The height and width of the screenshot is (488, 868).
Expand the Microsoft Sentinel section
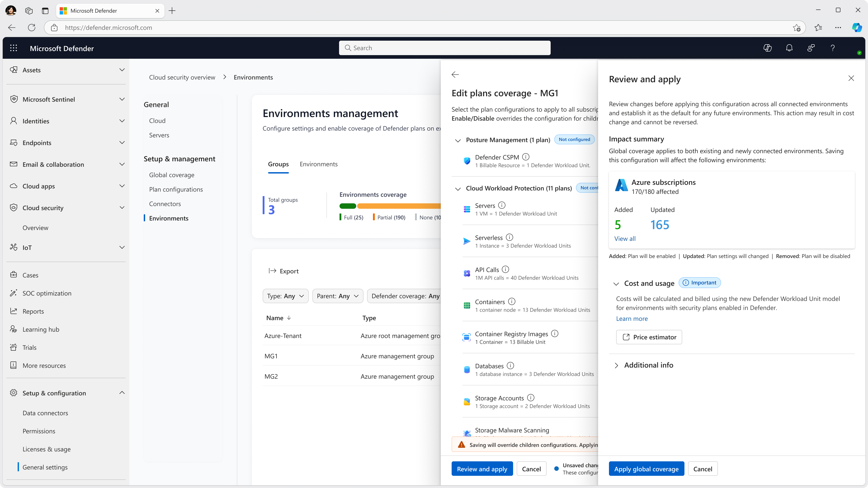[122, 99]
